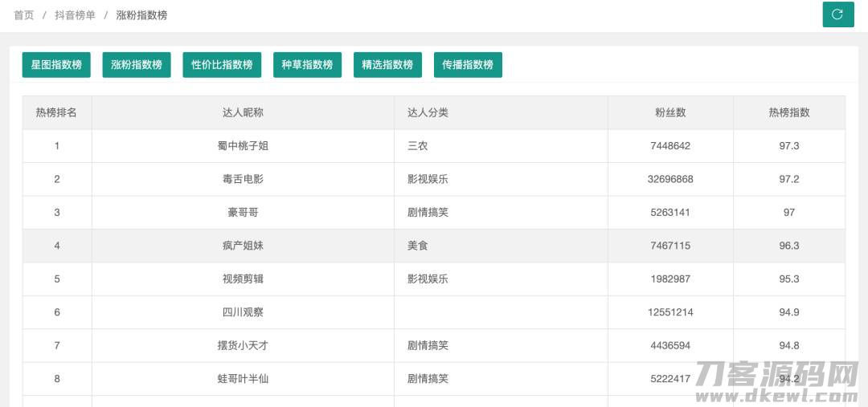
Task: Select the 种草指数榜 button
Action: pyautogui.click(x=307, y=65)
